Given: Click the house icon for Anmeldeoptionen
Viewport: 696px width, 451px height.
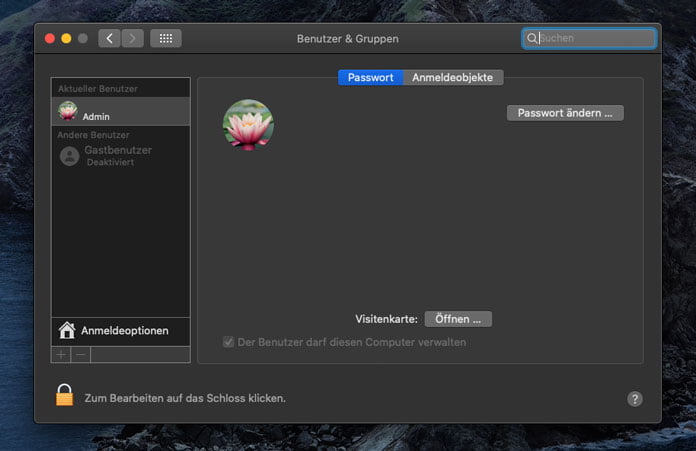Looking at the screenshot, I should point(67,330).
